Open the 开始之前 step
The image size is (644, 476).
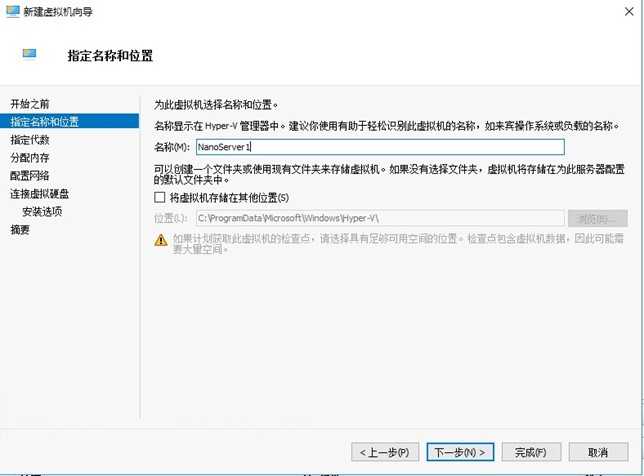tap(30, 104)
